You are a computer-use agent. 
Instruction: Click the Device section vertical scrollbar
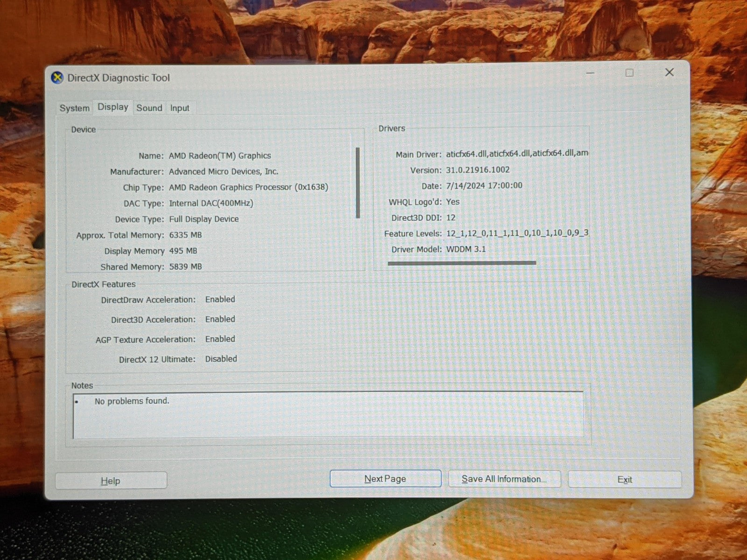[358, 182]
